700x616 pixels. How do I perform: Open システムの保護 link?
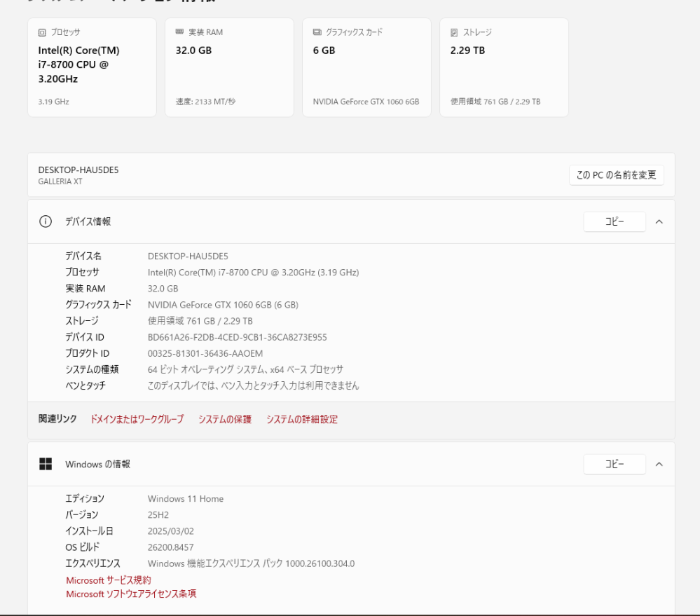[225, 419]
